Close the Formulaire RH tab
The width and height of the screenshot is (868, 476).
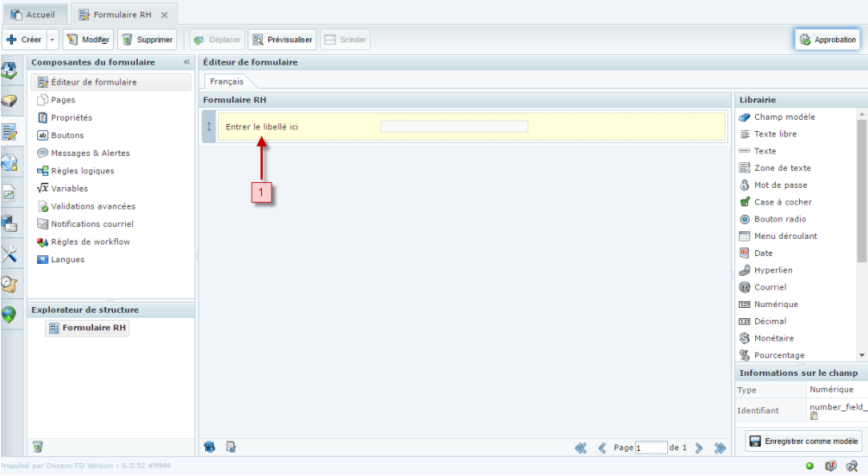[x=165, y=15]
